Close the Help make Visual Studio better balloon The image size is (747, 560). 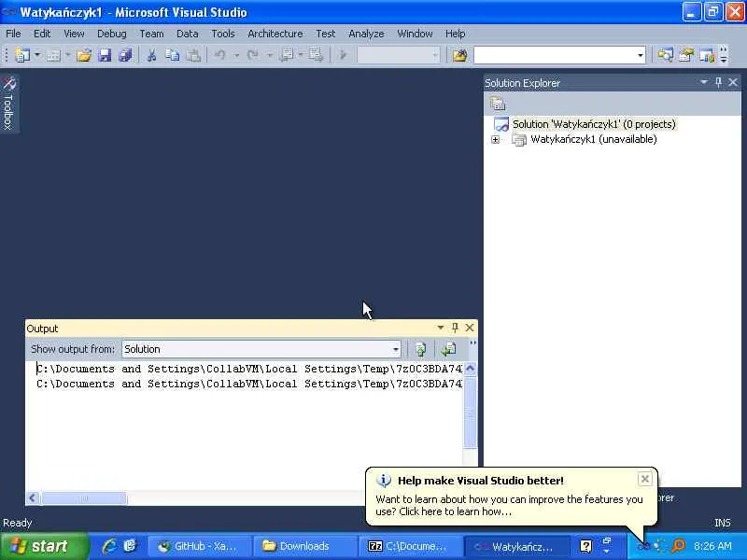pyautogui.click(x=644, y=479)
